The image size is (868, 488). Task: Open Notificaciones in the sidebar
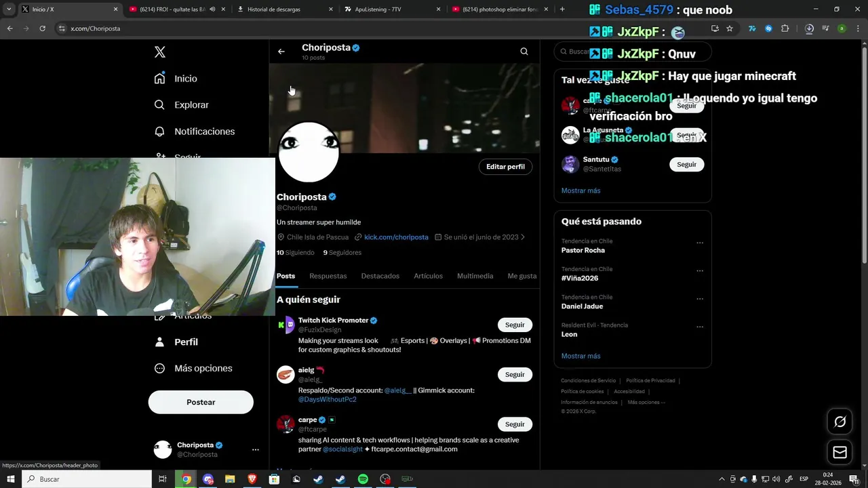click(194, 131)
